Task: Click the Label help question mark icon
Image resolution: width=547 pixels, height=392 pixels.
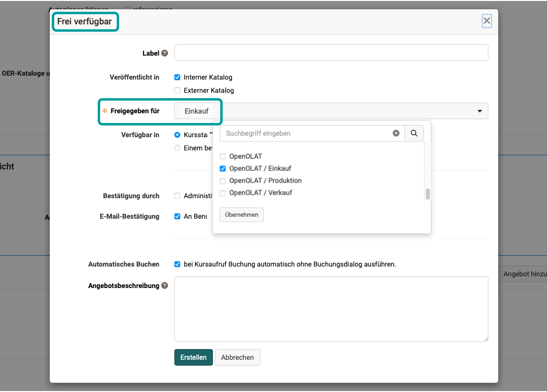Action: 165,53
